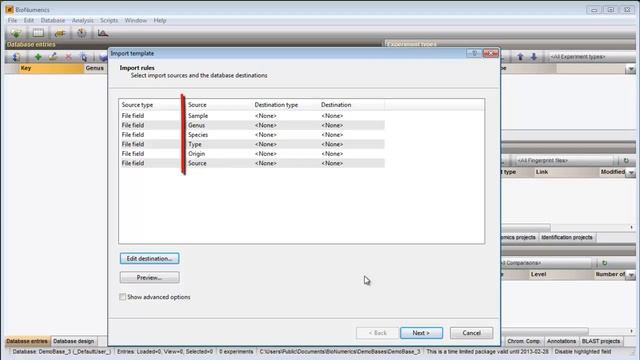The height and width of the screenshot is (360, 640).
Task: Open column dropdown arrow in Experiment types header
Action: click(631, 69)
